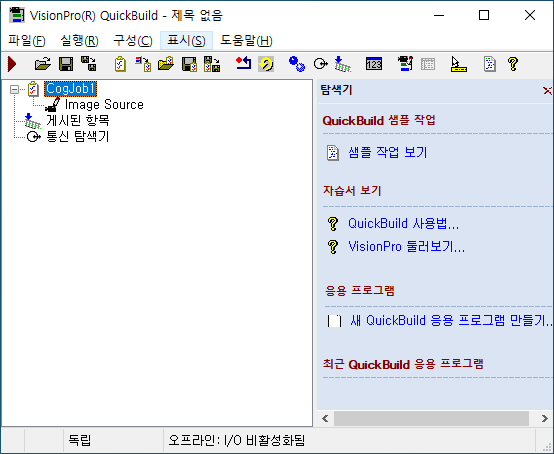Maximize the QuickBuild window
The height and width of the screenshot is (454, 554).
tap(484, 15)
